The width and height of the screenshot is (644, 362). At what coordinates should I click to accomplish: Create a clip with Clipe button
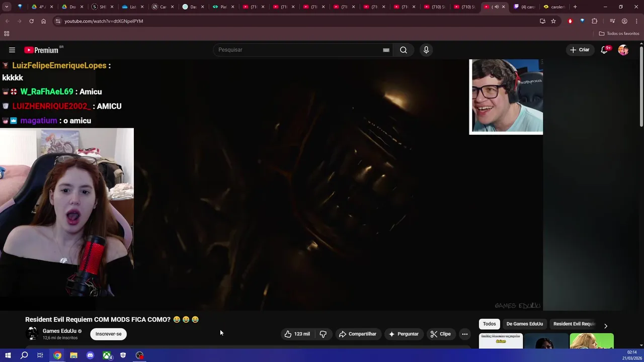click(x=441, y=334)
